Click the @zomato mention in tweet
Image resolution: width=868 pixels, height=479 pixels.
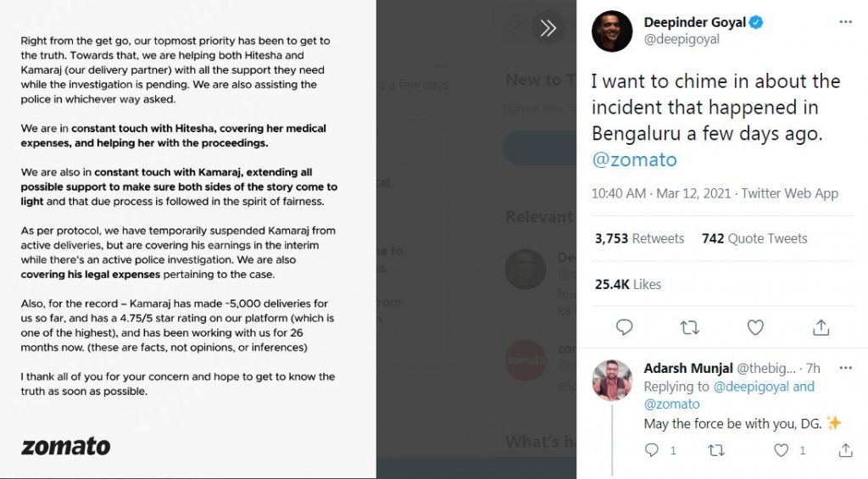634,160
